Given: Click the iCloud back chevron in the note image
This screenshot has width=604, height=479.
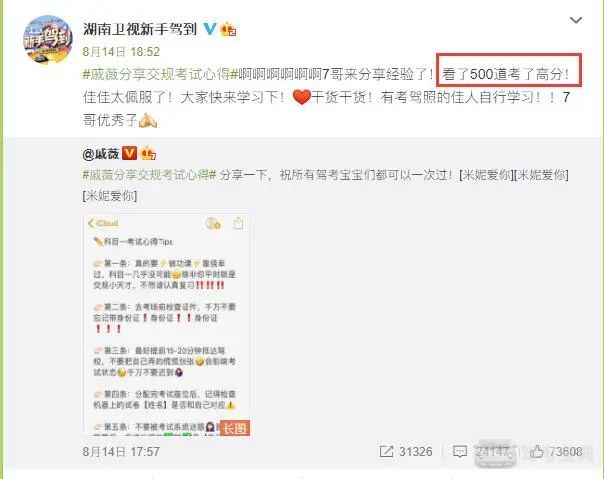Looking at the screenshot, I should pyautogui.click(x=91, y=223).
